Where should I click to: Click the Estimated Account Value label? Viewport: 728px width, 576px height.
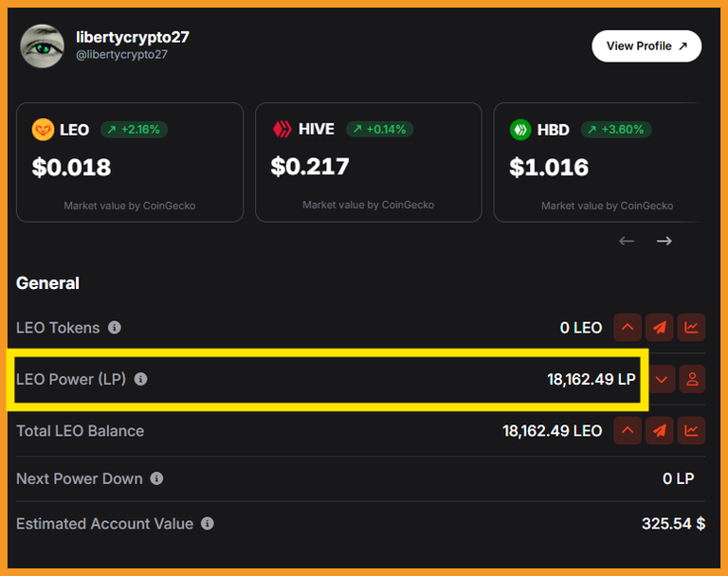[x=104, y=524]
